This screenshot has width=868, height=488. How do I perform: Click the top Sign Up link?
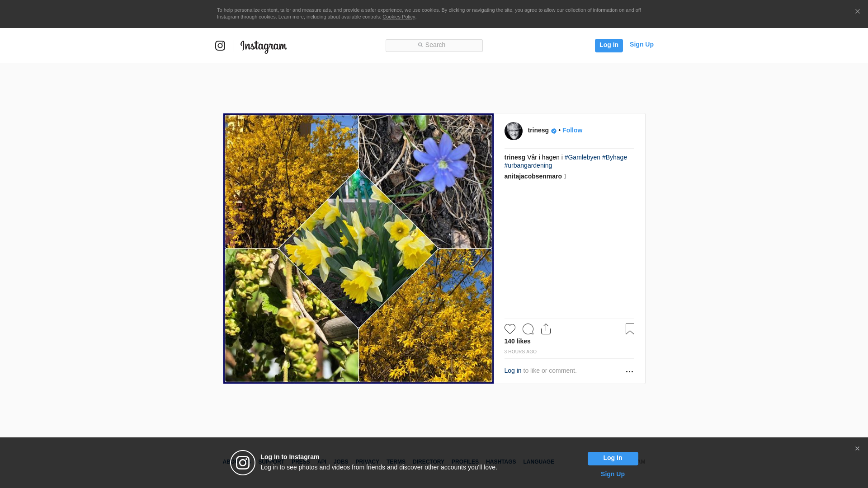pyautogui.click(x=641, y=44)
